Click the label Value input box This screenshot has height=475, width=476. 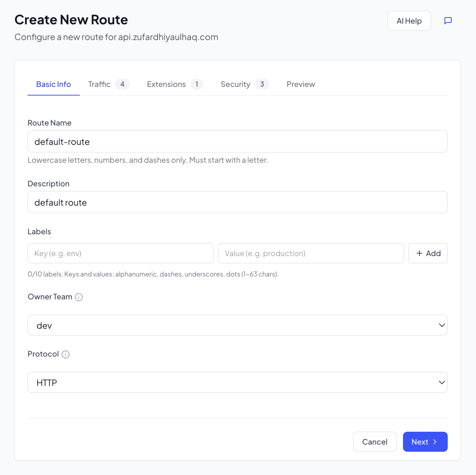tap(311, 254)
